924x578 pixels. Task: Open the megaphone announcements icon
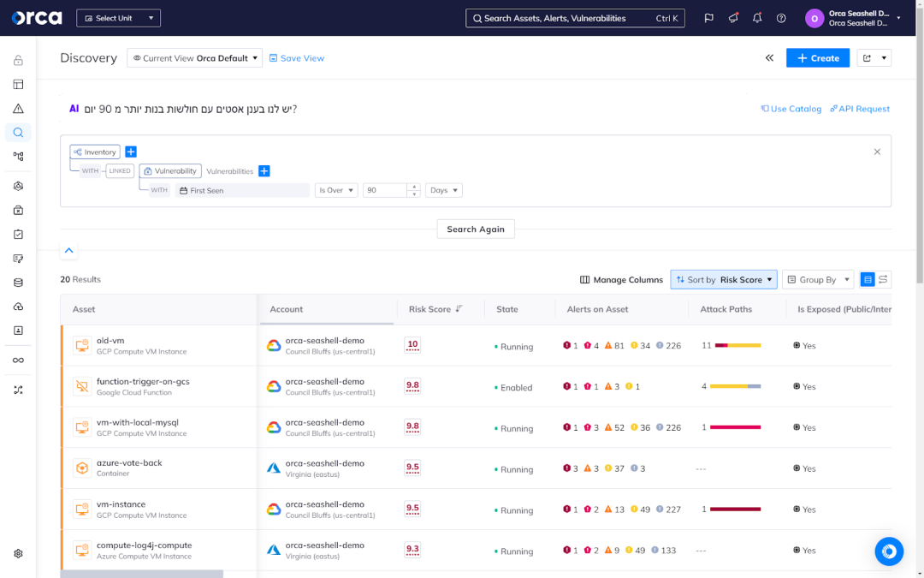tap(733, 18)
